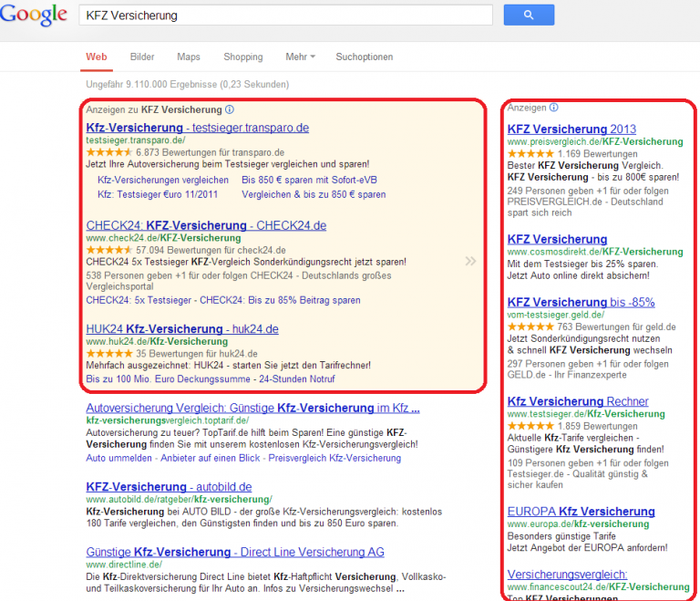Open Versicherungsvergleich: financescout24 sidebar ad
The height and width of the screenshot is (601, 700).
point(568,575)
